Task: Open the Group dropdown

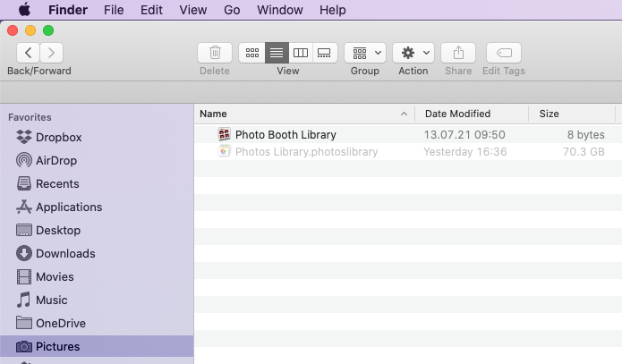Action: pos(365,53)
